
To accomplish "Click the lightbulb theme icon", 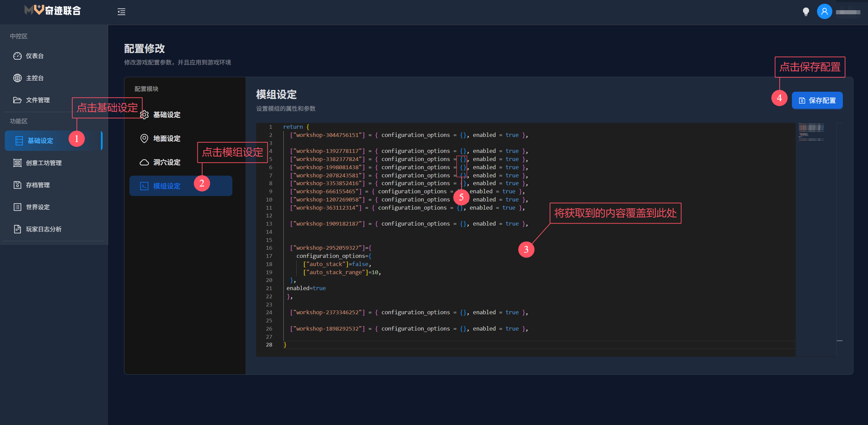I will point(805,12).
